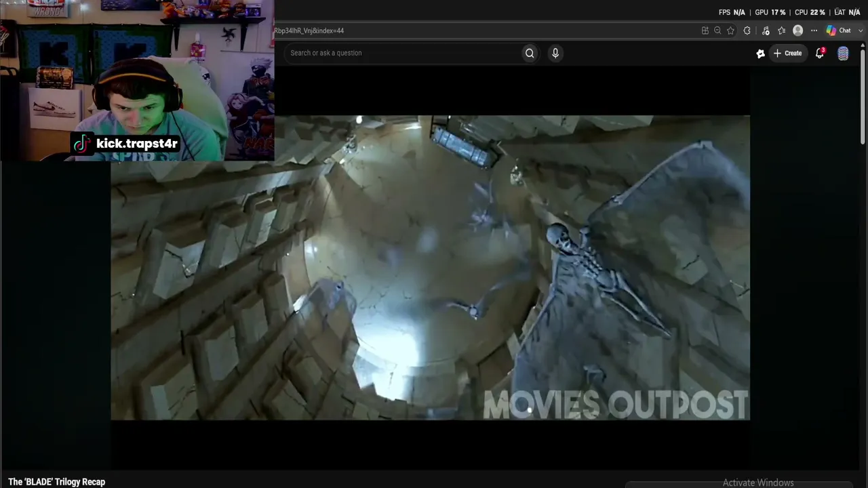Viewport: 868px width, 488px height.
Task: Open the Favorites list icon
Action: coord(782,30)
